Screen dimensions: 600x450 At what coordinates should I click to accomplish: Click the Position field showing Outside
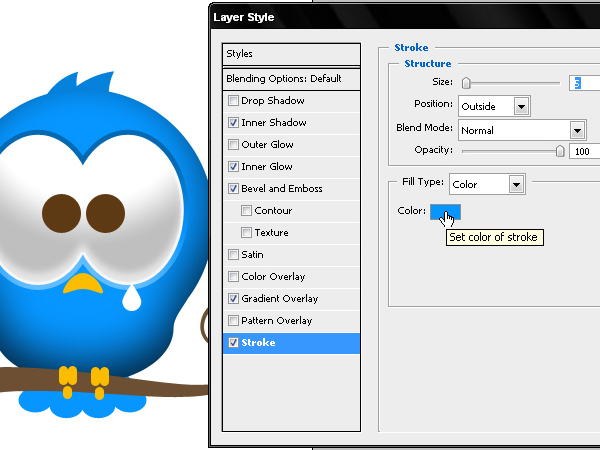coord(494,106)
